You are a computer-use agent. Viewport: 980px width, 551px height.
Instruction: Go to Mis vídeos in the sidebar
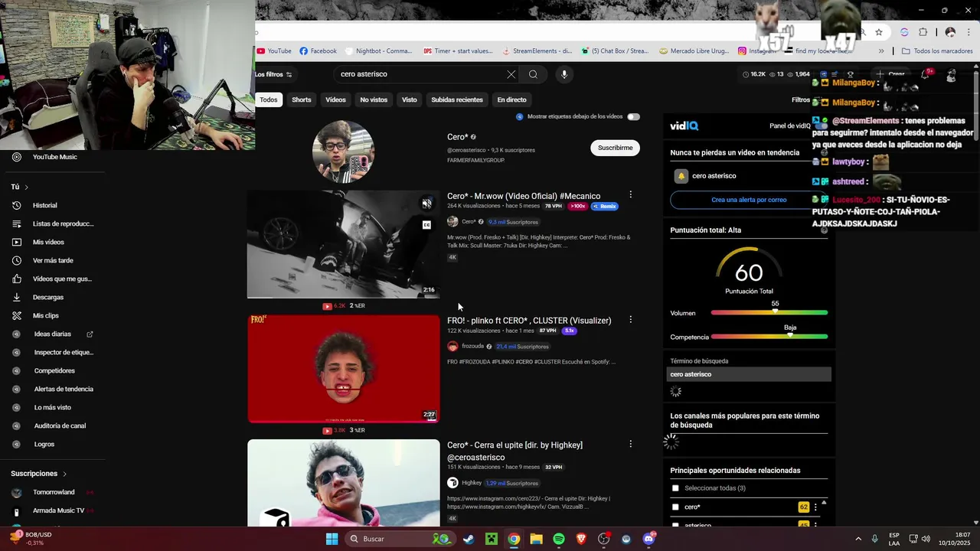[48, 242]
